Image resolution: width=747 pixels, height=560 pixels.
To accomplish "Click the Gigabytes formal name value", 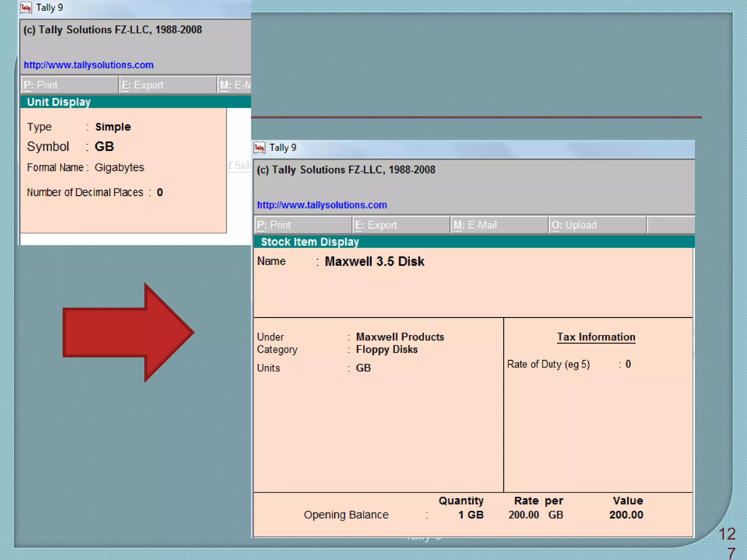I will pos(119,167).
